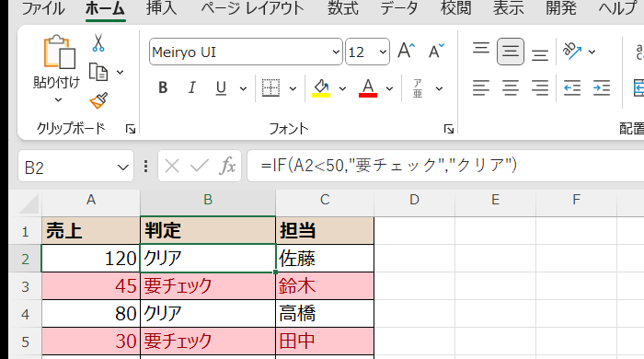Select cell containing 鈴木
This screenshot has width=644, height=359.
coord(325,286)
